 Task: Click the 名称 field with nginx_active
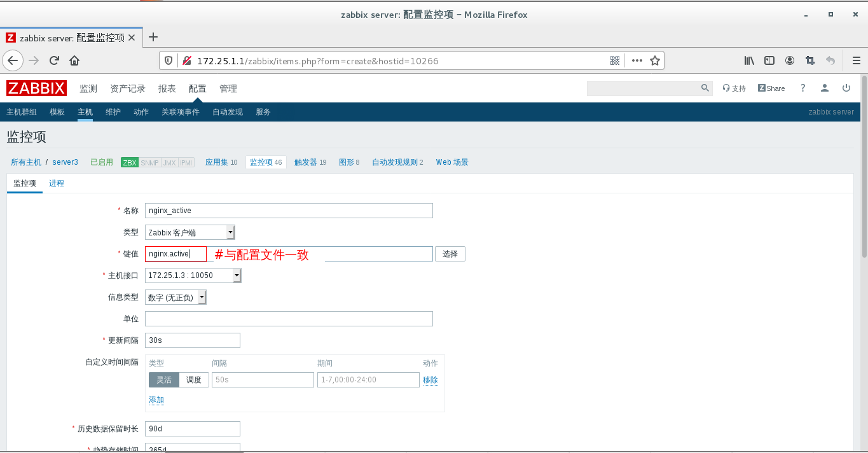(x=289, y=211)
